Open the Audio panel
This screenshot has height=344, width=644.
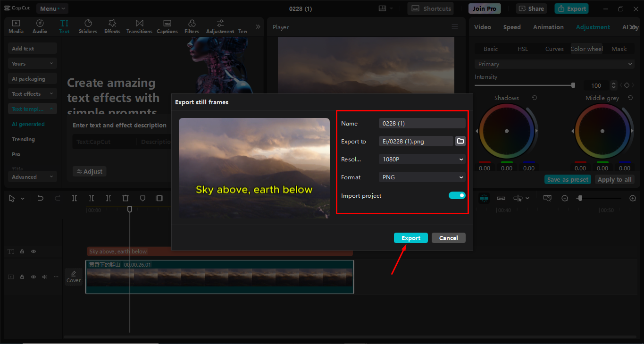(x=40, y=26)
